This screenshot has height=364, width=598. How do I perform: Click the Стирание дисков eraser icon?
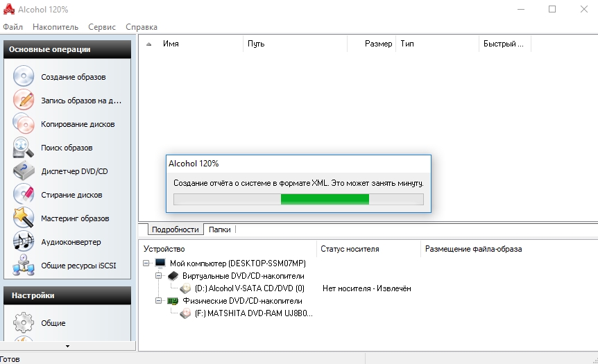pos(24,194)
